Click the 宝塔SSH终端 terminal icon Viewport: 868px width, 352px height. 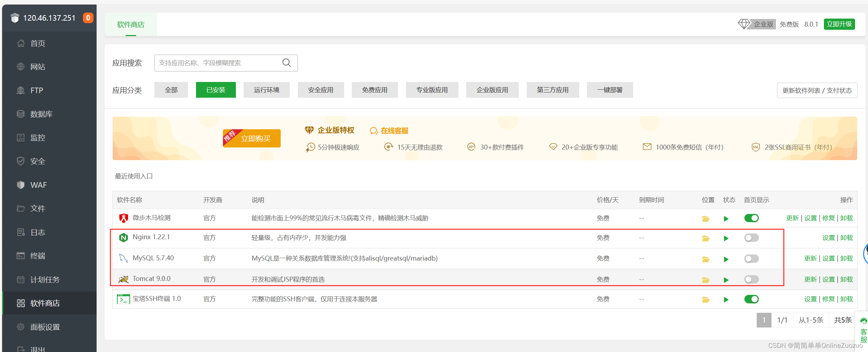pyautogui.click(x=123, y=299)
